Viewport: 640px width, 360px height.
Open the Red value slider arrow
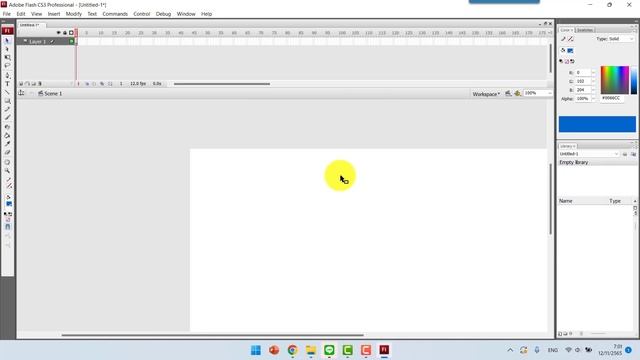(x=593, y=73)
